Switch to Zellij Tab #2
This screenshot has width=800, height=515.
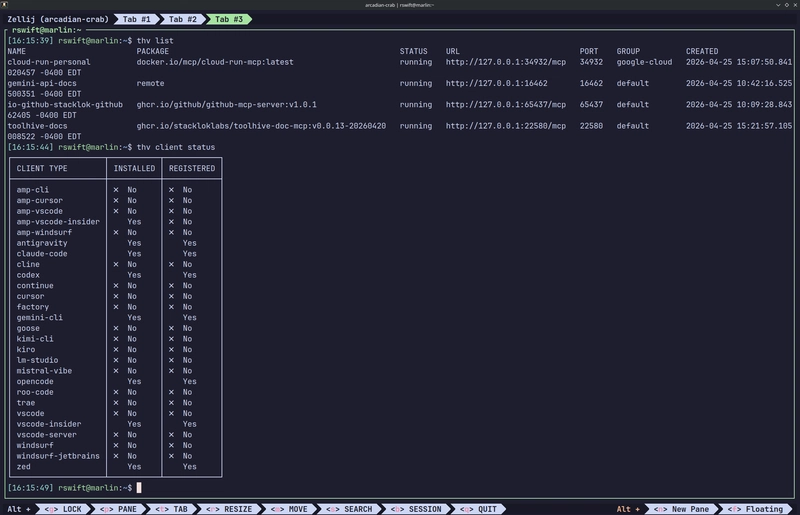coord(183,19)
